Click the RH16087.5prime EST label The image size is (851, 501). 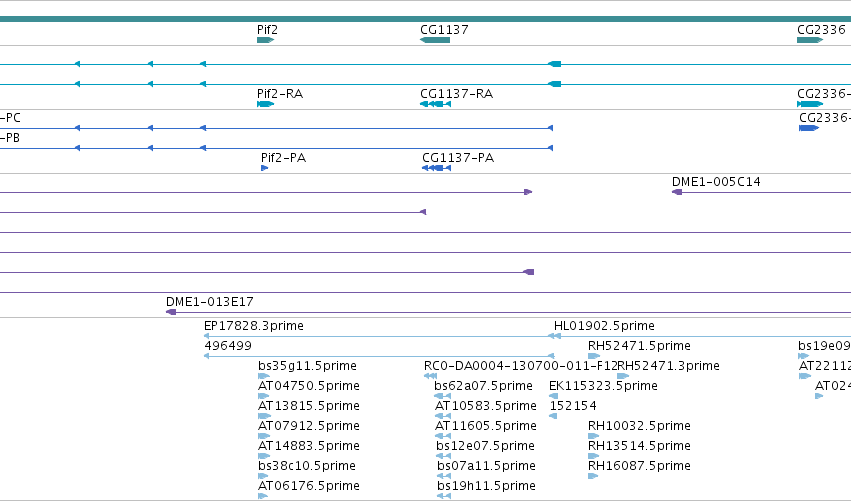(639, 466)
